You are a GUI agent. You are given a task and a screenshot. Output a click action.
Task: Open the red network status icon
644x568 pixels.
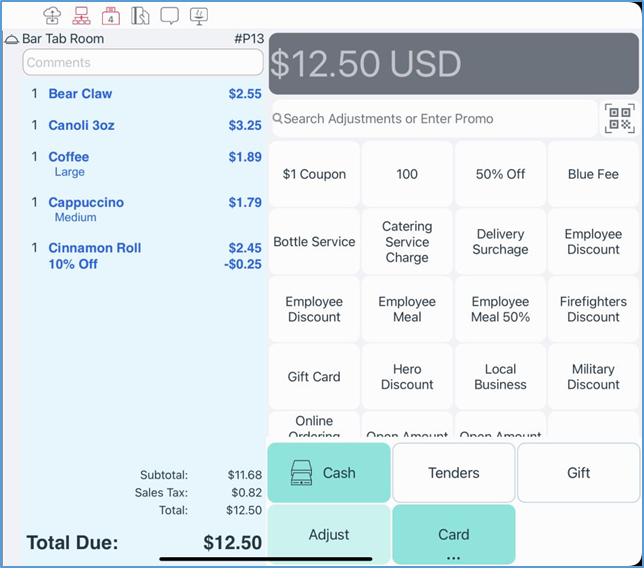[82, 15]
